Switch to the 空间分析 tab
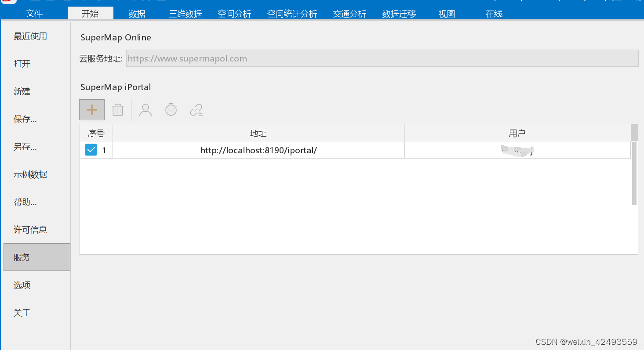The height and width of the screenshot is (350, 644). [235, 14]
